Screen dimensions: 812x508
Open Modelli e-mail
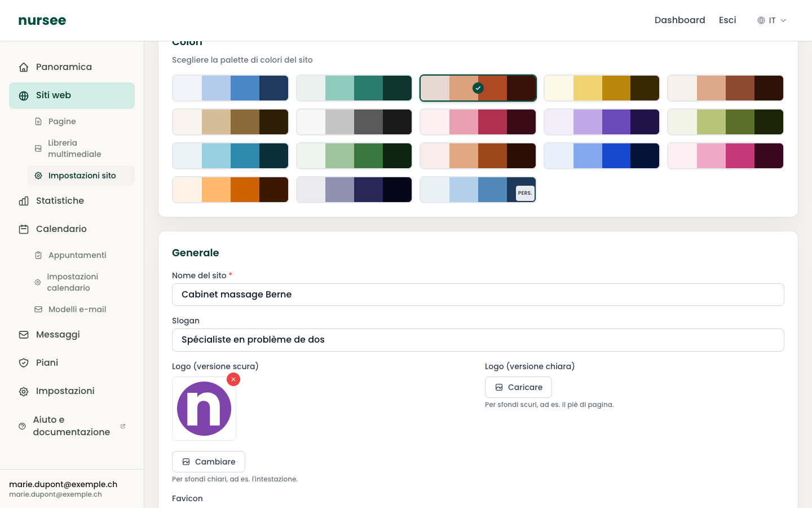81,309
